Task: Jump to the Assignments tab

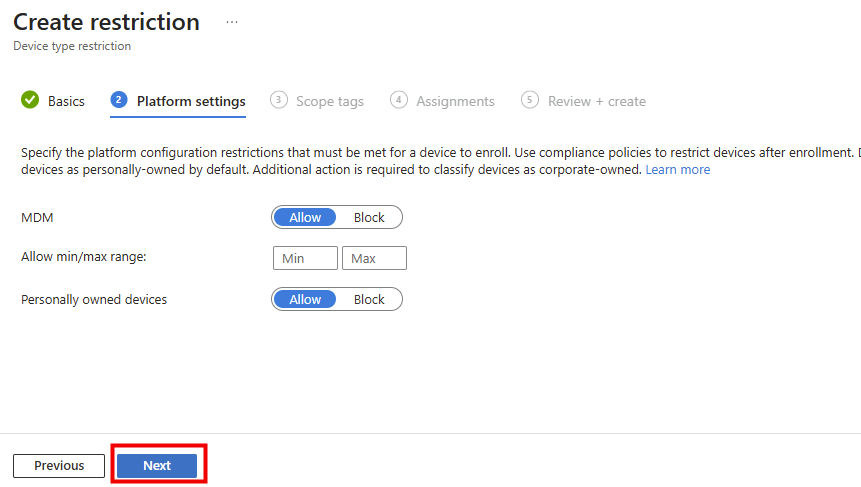Action: 455,101
